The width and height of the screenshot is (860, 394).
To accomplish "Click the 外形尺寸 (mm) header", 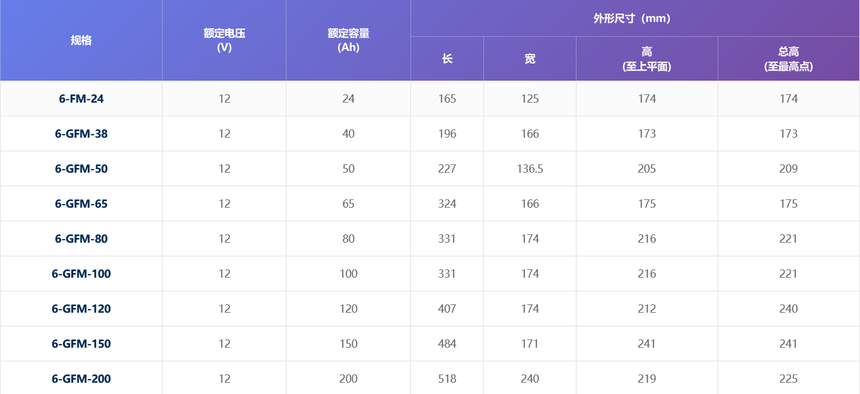I will coord(635,18).
